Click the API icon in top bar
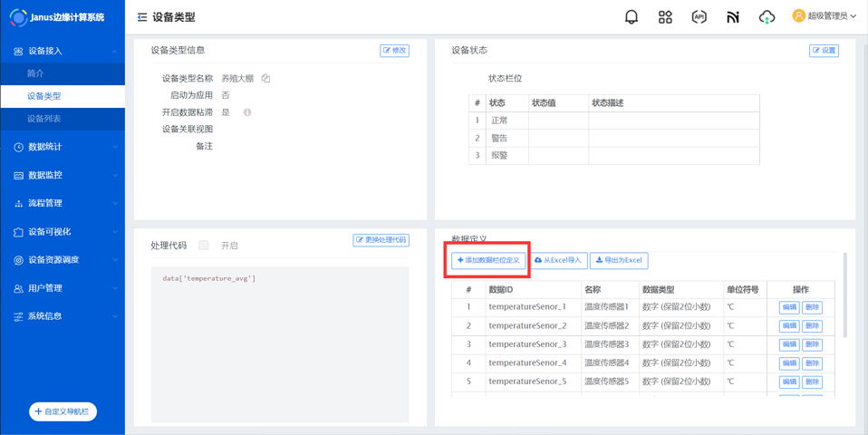Screen dimensions: 868x435 [699, 16]
